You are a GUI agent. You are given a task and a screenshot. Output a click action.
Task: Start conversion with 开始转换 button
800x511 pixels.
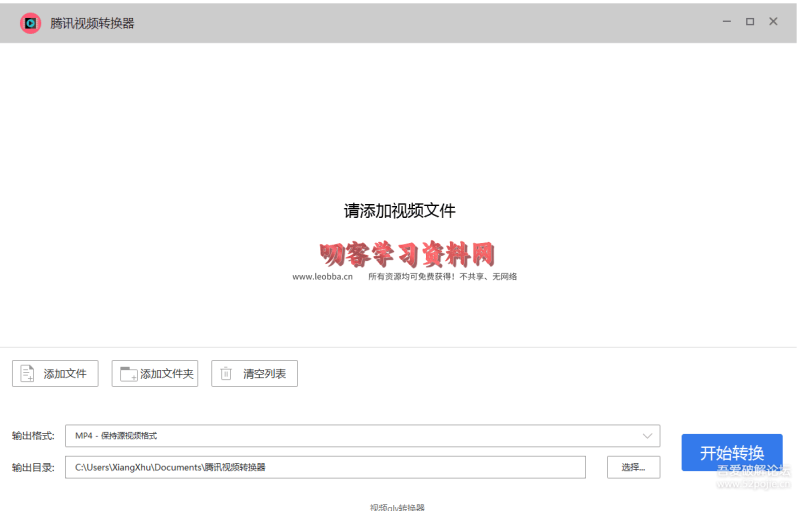732,452
